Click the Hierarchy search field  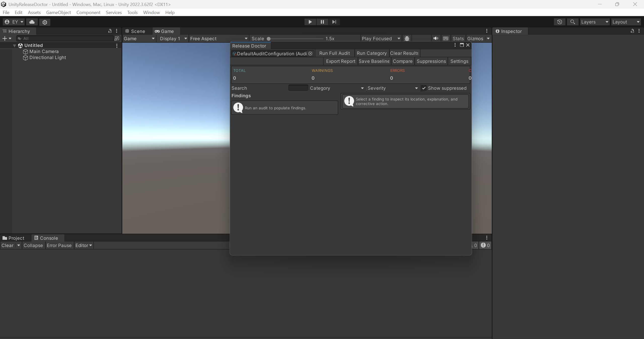tap(65, 38)
